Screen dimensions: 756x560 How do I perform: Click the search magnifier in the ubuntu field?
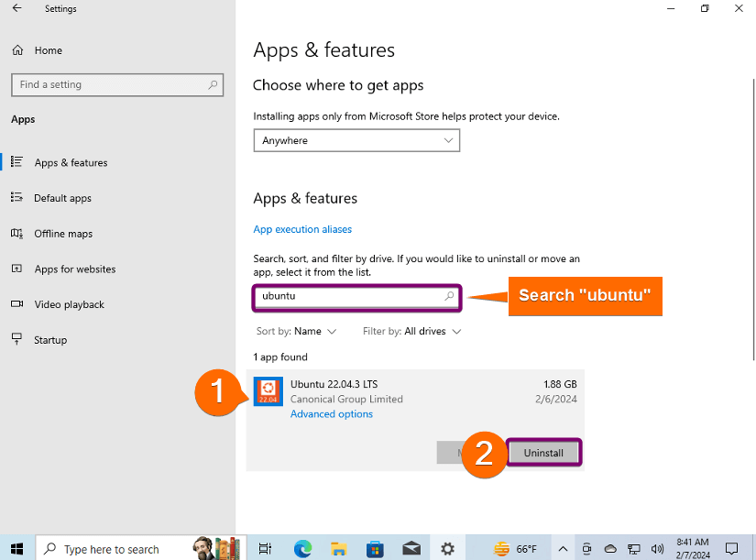(449, 296)
